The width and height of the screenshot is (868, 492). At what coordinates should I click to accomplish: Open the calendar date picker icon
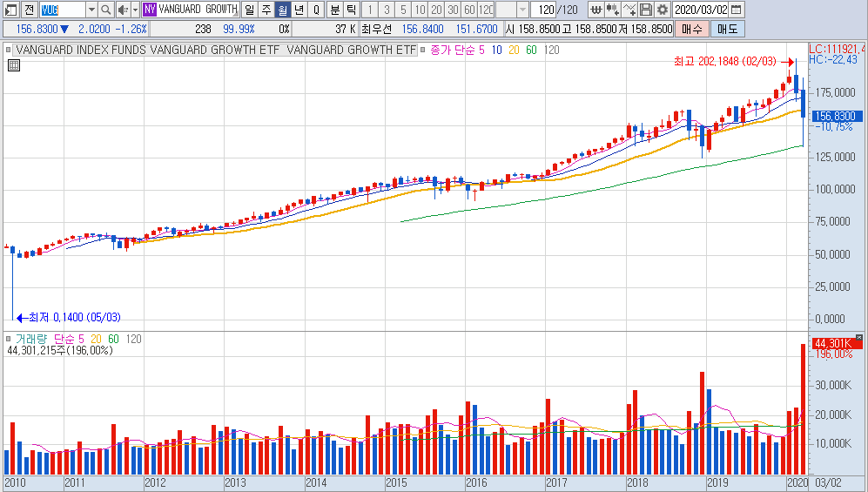point(736,10)
